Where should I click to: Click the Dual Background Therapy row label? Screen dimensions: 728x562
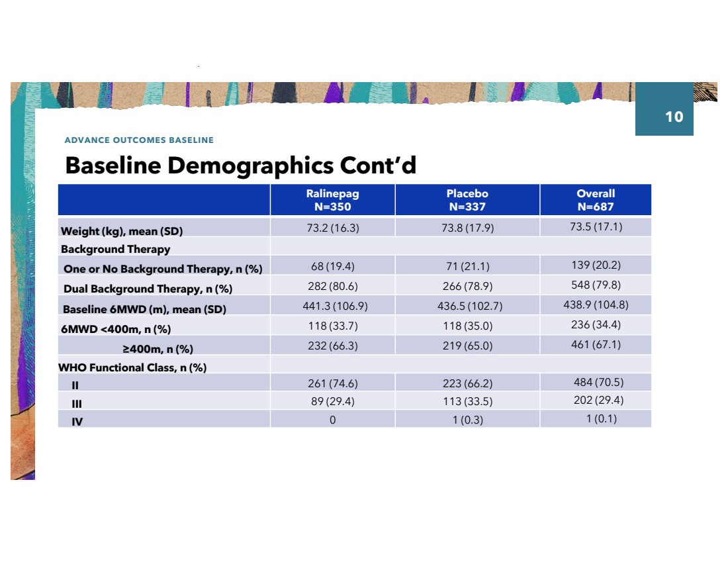(x=148, y=289)
